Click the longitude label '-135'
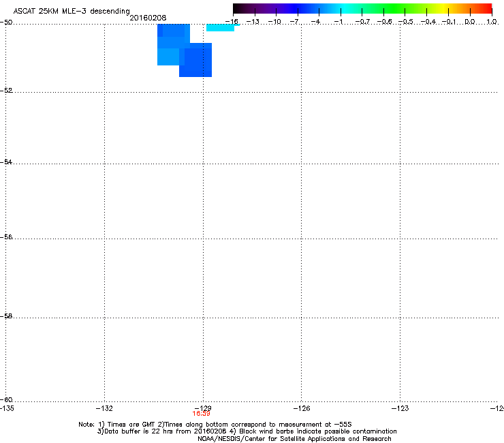The height and width of the screenshot is (443, 504). coord(7,408)
